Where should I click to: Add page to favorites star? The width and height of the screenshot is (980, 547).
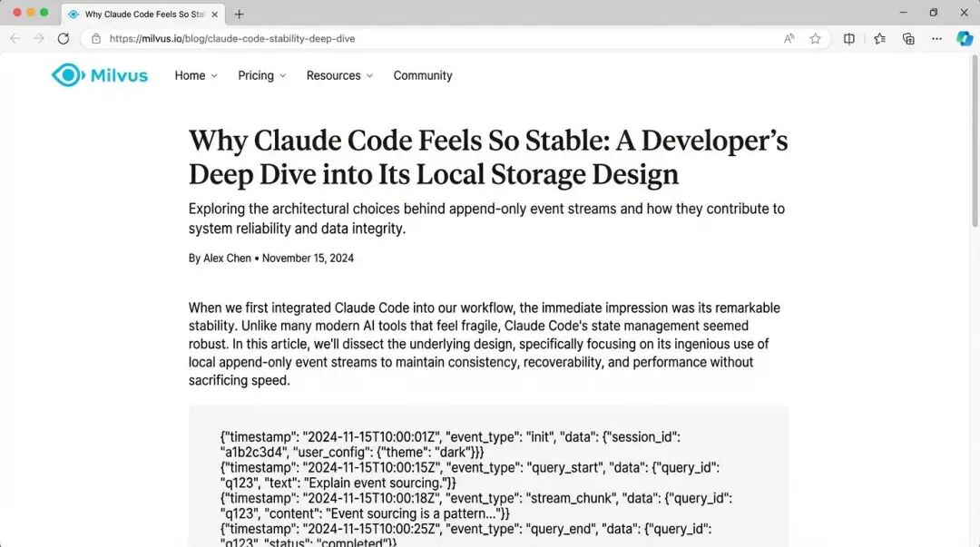pyautogui.click(x=815, y=38)
